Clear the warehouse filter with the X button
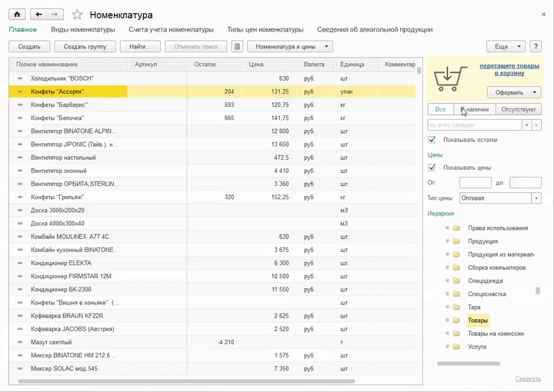The height and width of the screenshot is (392, 554). pos(536,125)
